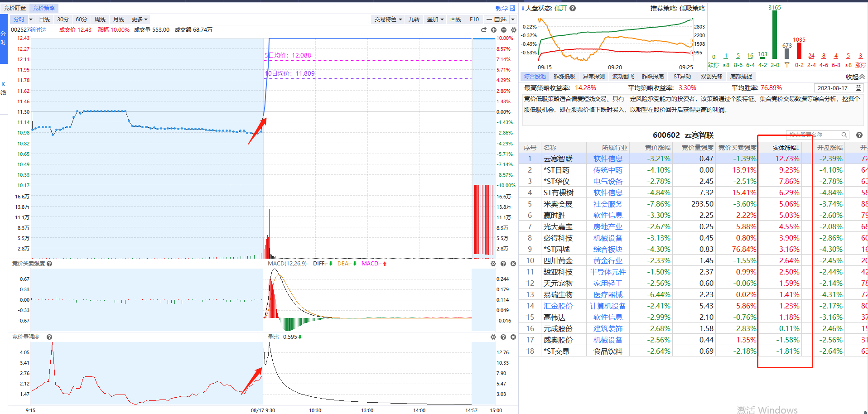The width and height of the screenshot is (868, 414).
Task: Open 软件信息 industry link for 云赛智联
Action: coord(608,159)
